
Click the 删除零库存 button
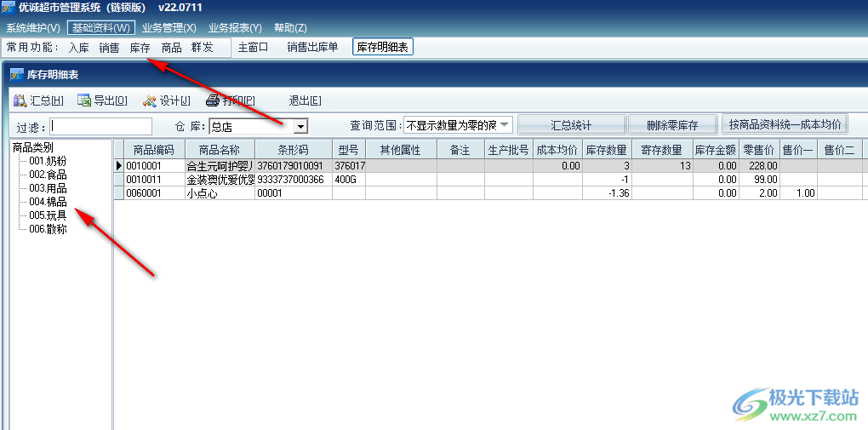[672, 125]
